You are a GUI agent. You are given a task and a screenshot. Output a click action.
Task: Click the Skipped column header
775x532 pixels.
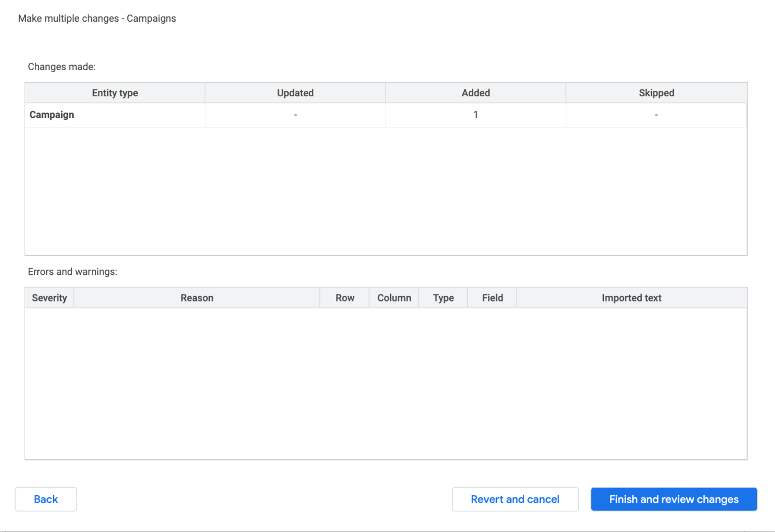(656, 93)
